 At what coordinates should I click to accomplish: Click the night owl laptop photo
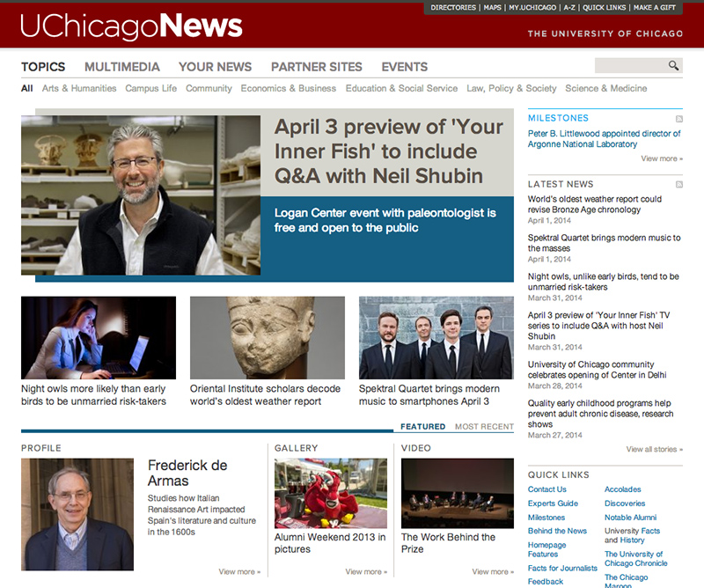(x=99, y=338)
